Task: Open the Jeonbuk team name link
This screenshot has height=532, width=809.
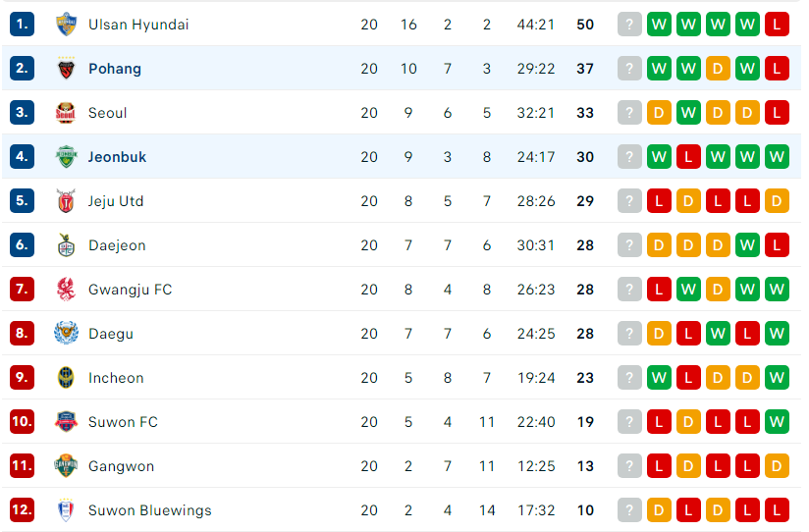Action: pos(117,157)
